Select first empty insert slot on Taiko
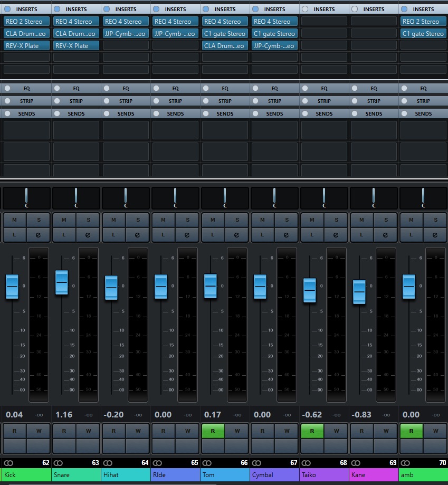The width and height of the screenshot is (448, 485). 324,21
